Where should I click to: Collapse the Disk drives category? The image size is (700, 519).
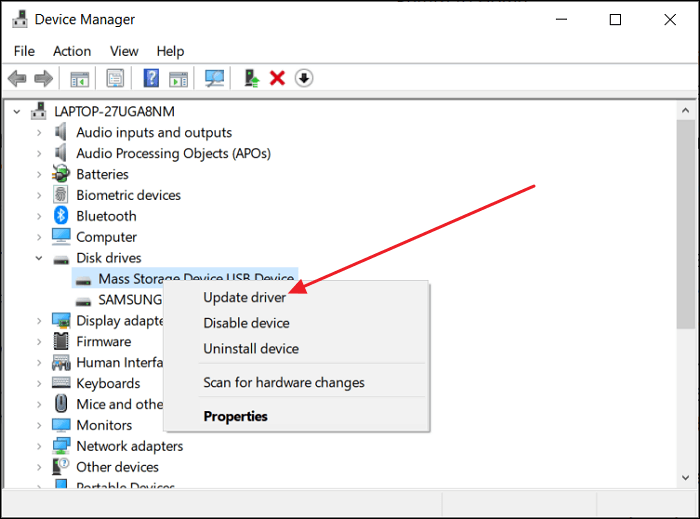click(39, 258)
